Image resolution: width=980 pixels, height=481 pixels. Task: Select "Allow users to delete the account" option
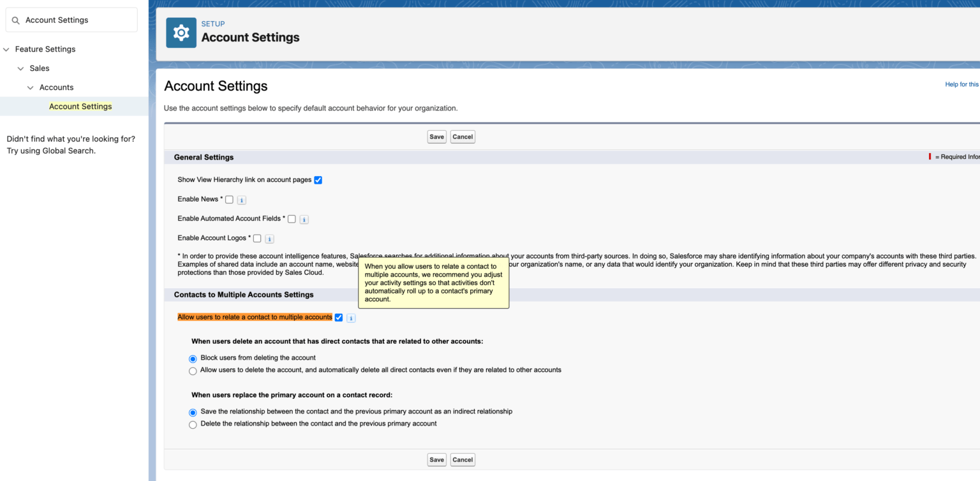(x=193, y=371)
